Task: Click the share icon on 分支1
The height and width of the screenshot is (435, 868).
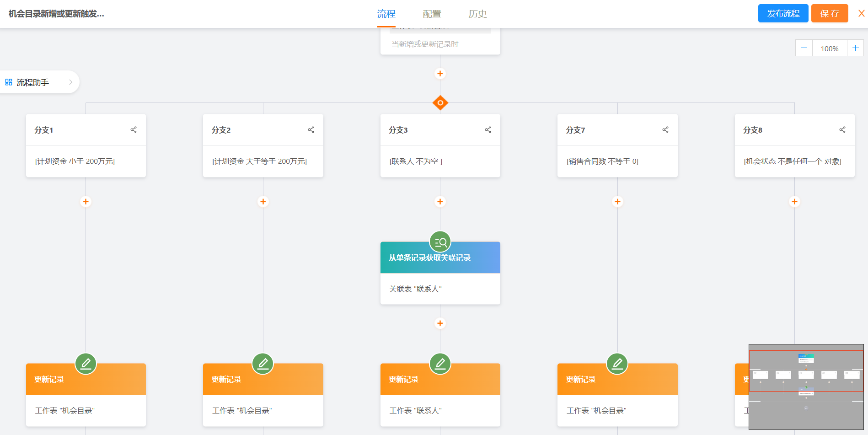Action: click(x=134, y=129)
